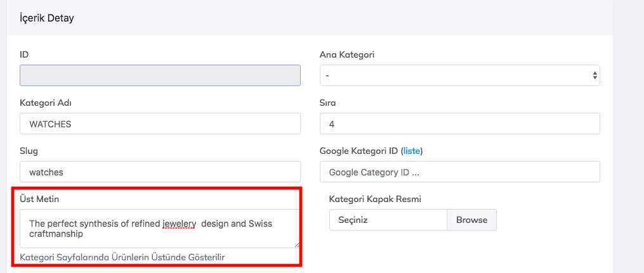Click the Kategori Sayfalarında help text
This screenshot has width=644, height=273.
(122, 257)
